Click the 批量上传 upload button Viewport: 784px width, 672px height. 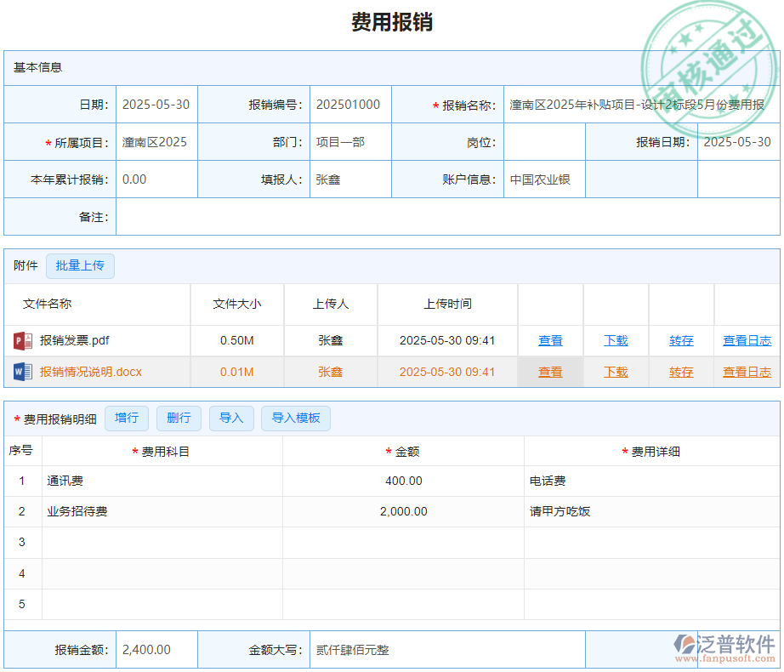click(x=80, y=265)
